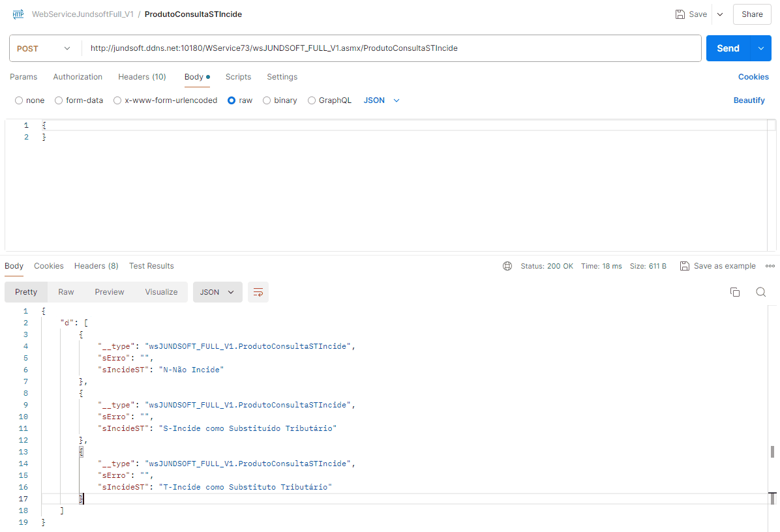Screen dimensions: 780x532
Task: Click the Save as example icon
Action: coord(684,266)
